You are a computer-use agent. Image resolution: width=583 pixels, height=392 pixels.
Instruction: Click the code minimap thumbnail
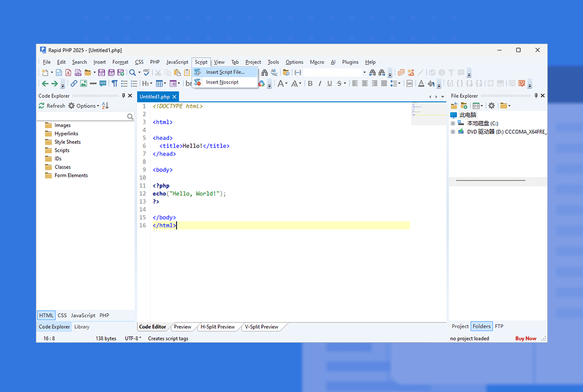pos(429,114)
